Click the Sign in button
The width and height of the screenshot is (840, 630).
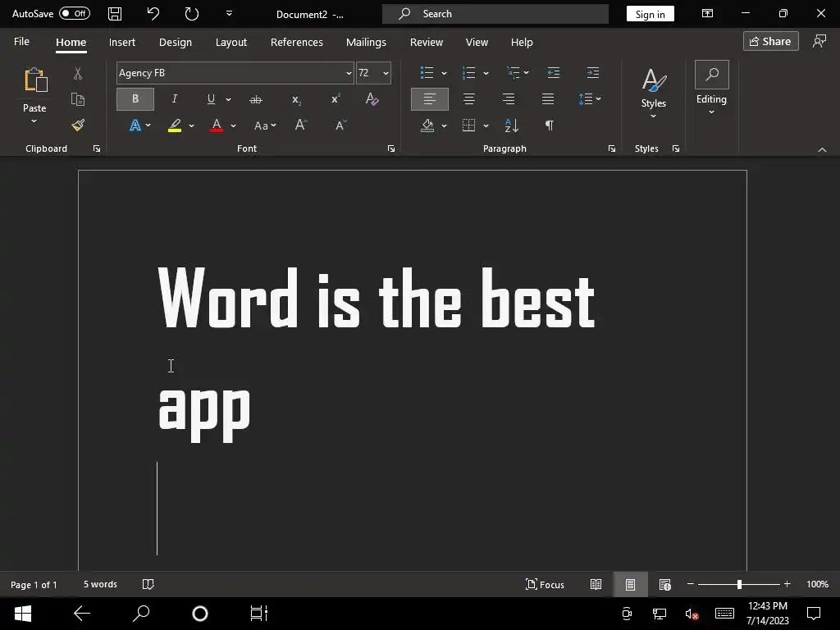[x=650, y=14]
